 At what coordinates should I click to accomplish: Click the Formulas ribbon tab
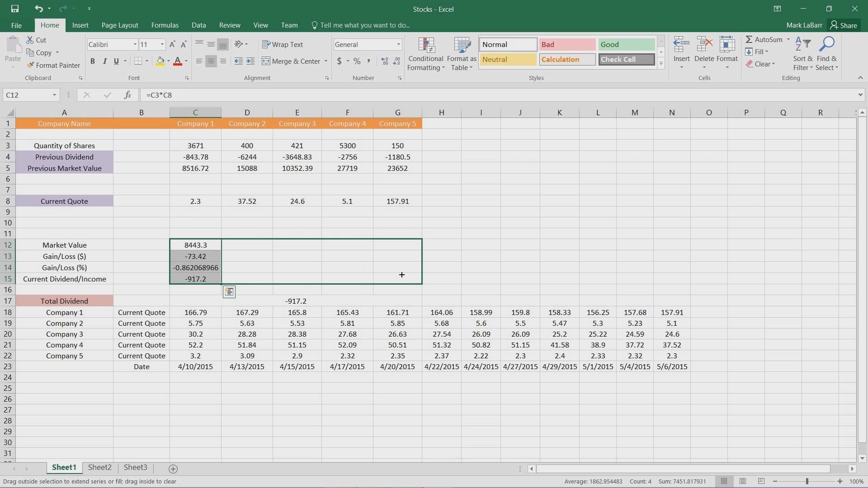165,25
